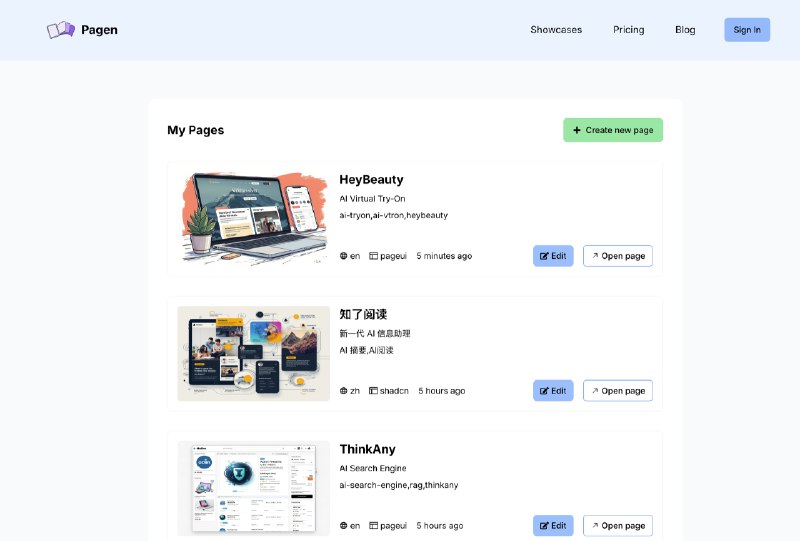This screenshot has width=800, height=541.
Task: Click the shadcn template label
Action: point(394,390)
